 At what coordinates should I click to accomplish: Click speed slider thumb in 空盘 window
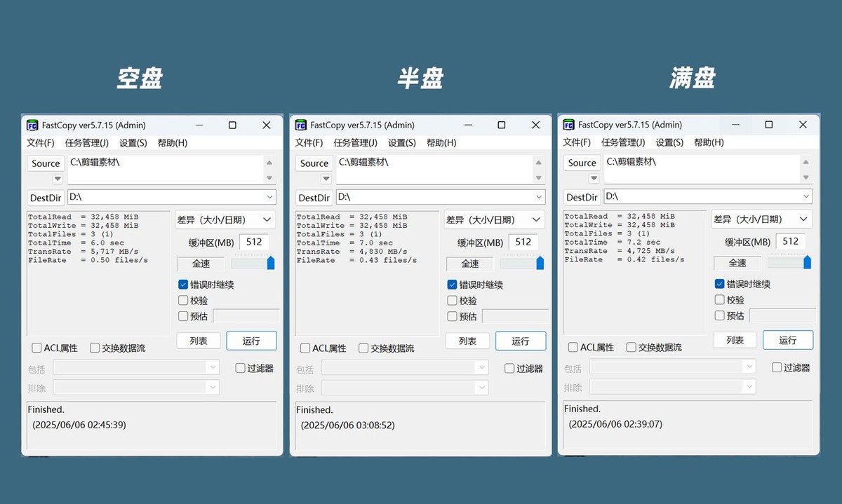coord(271,263)
